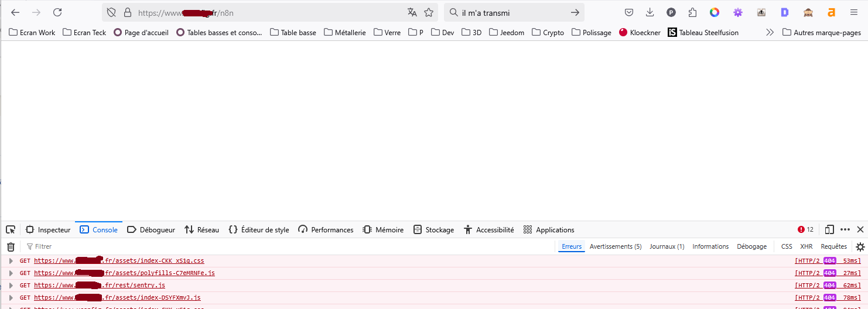Open the Kloeckner bookmark

pyautogui.click(x=640, y=33)
